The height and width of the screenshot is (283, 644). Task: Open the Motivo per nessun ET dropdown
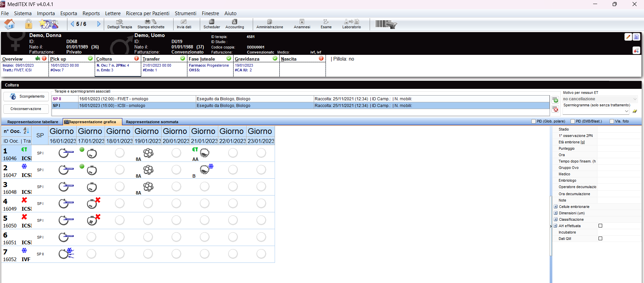point(600,99)
